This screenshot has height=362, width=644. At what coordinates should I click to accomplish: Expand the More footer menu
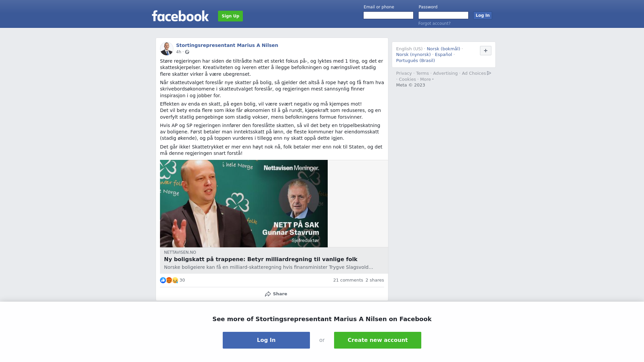(x=427, y=79)
